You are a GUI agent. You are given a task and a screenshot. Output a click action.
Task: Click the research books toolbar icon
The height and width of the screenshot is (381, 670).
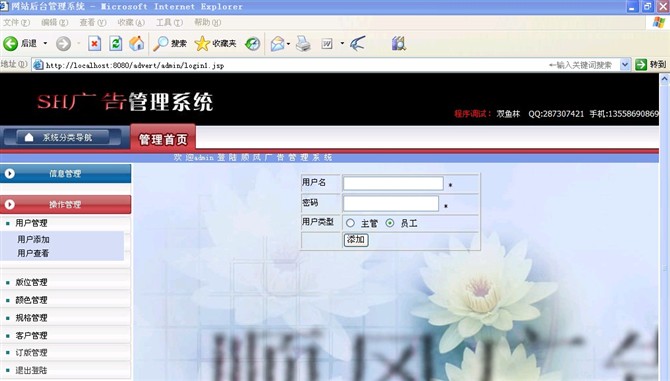pos(398,43)
